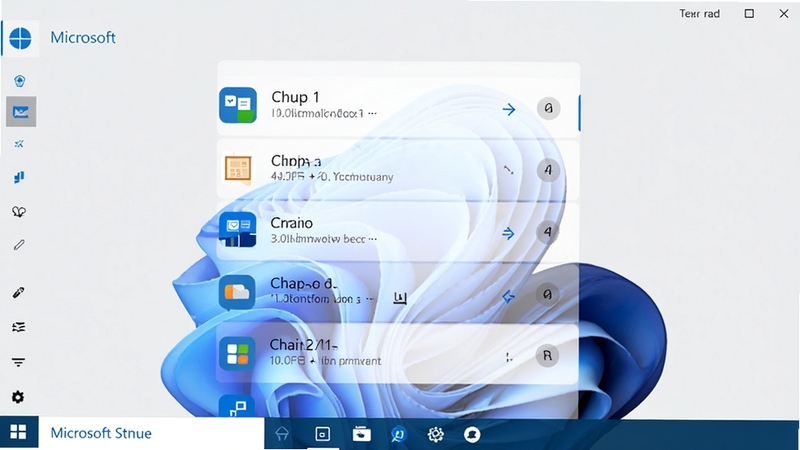Click the Windows Start button in the taskbar
This screenshot has height=450, width=800.
[18, 432]
